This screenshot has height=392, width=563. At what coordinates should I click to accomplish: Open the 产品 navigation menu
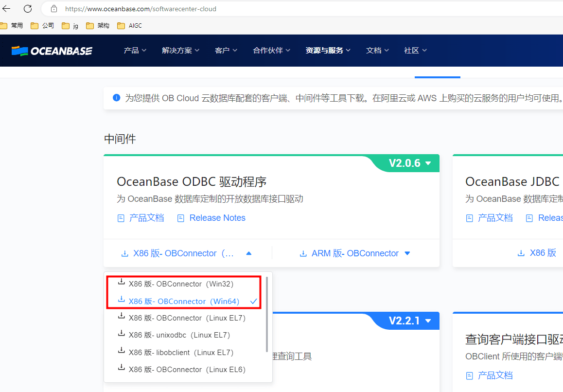pyautogui.click(x=135, y=50)
